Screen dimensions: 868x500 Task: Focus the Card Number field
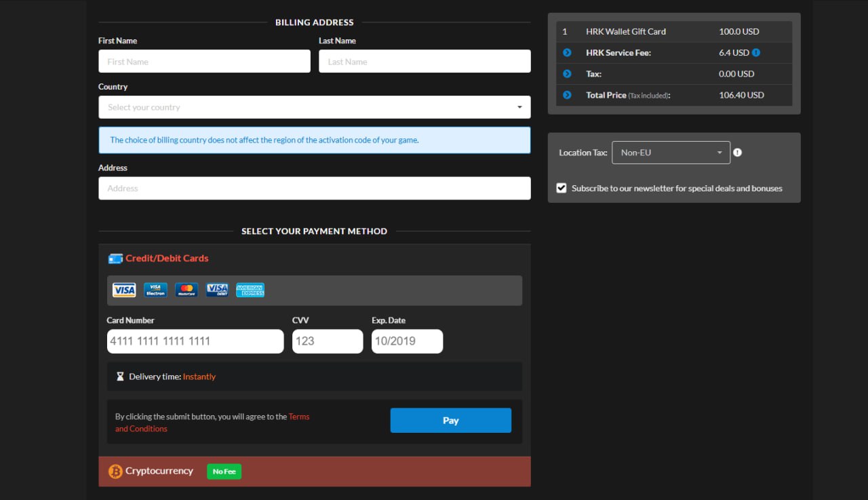[x=195, y=341]
